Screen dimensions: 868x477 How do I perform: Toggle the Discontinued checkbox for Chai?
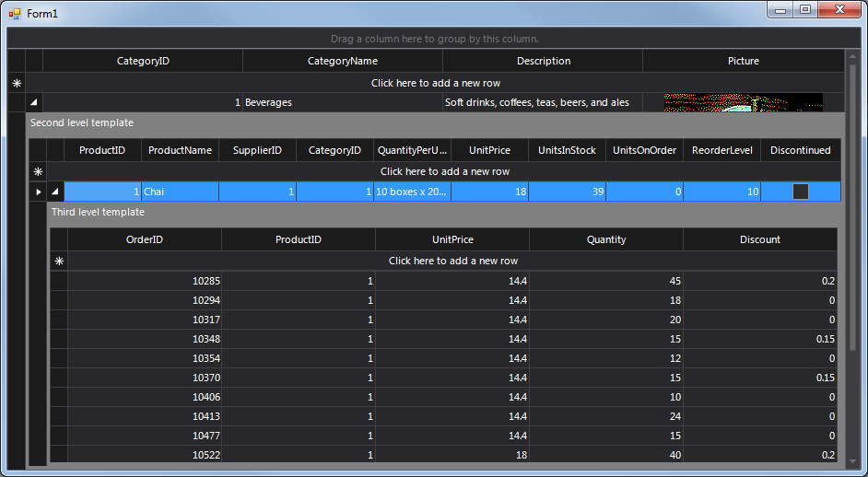[x=800, y=192]
